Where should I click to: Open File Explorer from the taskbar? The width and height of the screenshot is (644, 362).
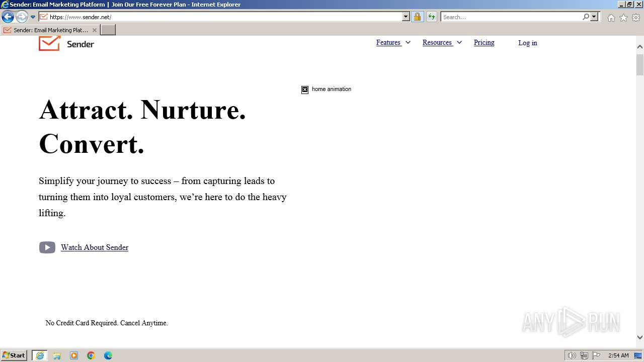[57, 355]
